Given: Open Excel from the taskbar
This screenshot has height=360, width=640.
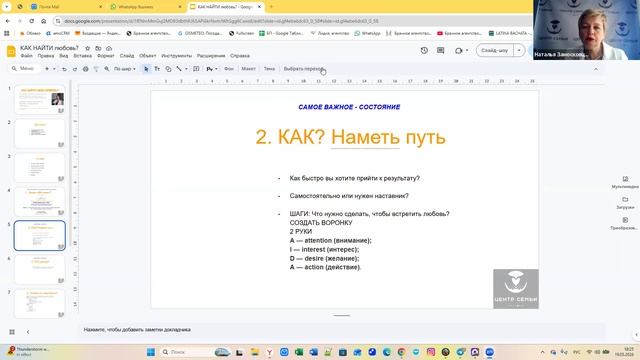Looking at the screenshot, I should click(299, 352).
